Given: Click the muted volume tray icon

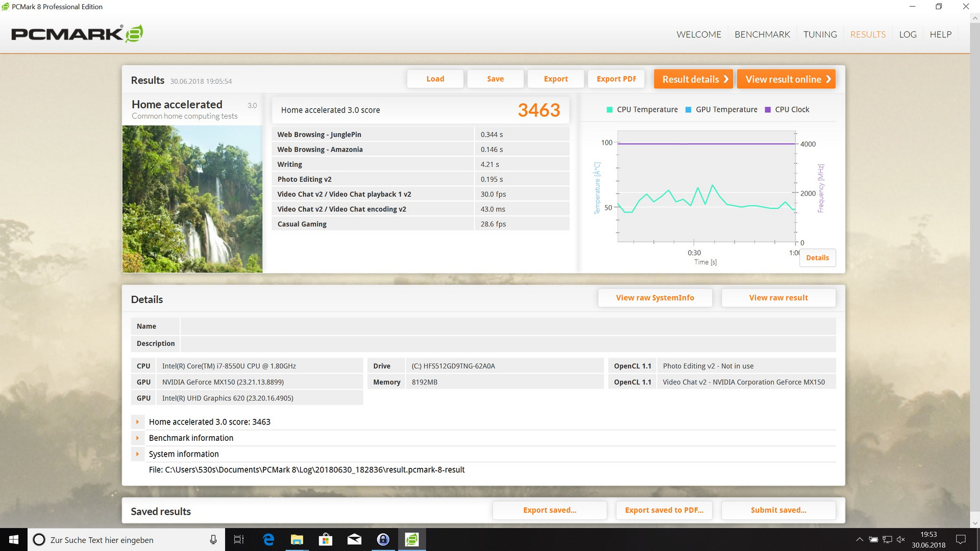Looking at the screenshot, I should (x=901, y=539).
